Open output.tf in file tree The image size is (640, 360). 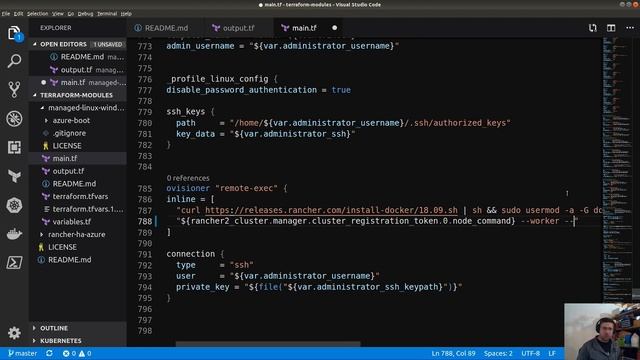click(x=78, y=171)
